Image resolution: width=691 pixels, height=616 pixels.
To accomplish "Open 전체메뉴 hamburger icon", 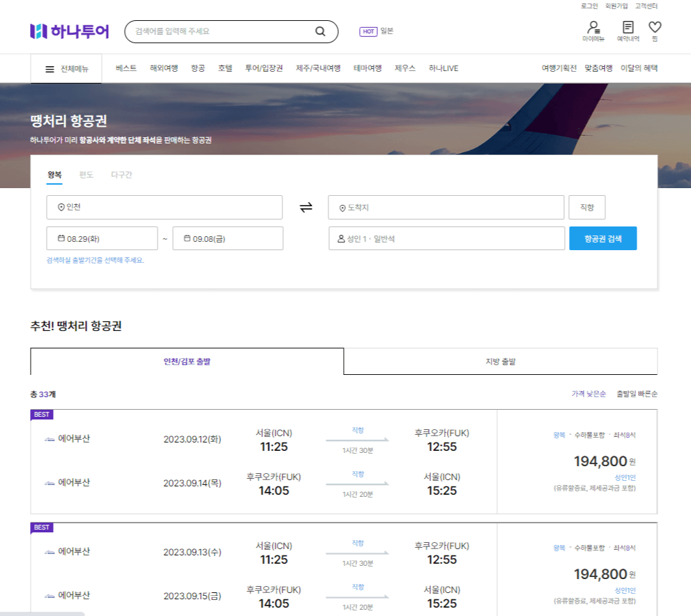I will tap(48, 68).
